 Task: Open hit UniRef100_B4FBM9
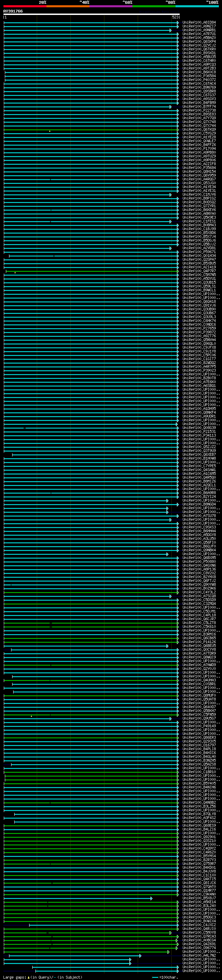pos(199,103)
